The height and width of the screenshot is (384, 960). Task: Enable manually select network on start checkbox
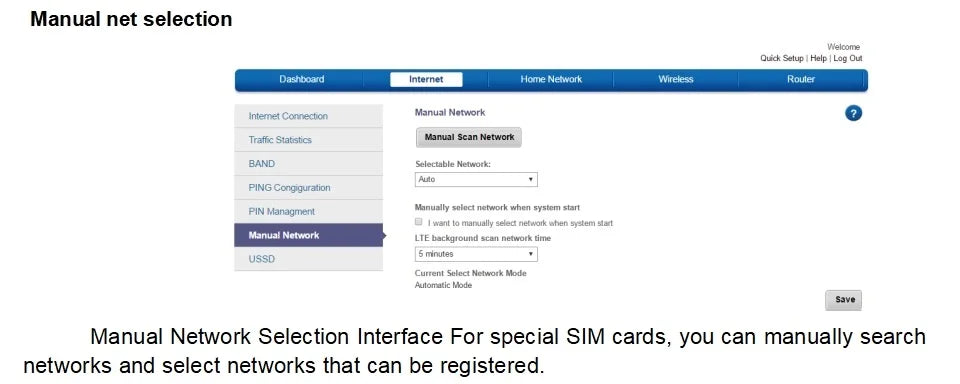tap(419, 222)
